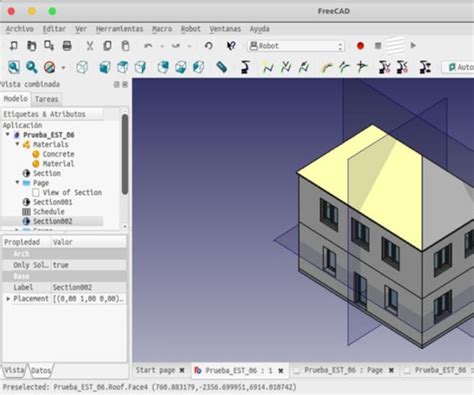Screen dimensions: 474x395
Task: Open the Robot workbench selector dropdown
Action: coord(296,46)
